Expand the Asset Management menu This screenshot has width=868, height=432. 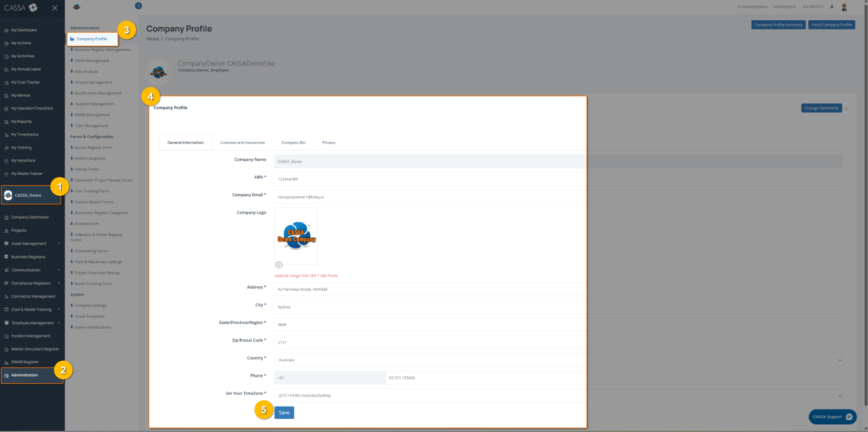32,244
